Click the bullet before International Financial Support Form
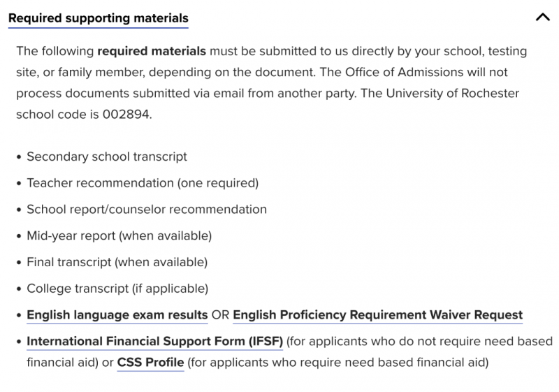The height and width of the screenshot is (392, 559). [19, 342]
